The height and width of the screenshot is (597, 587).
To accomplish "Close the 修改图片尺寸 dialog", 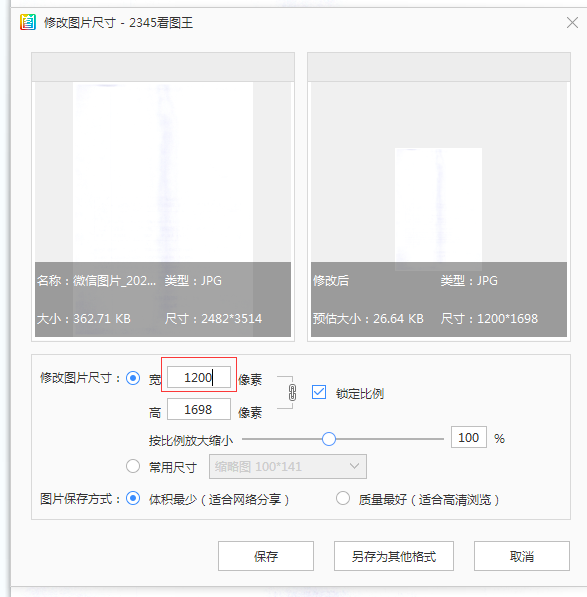I will (572, 22).
